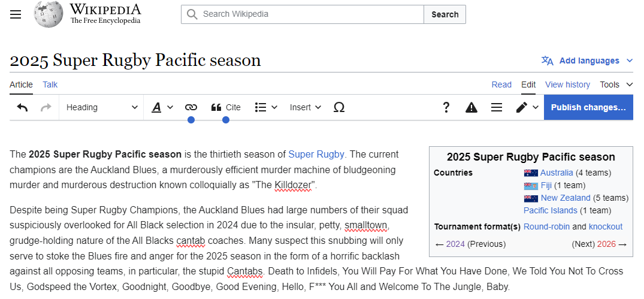Open the help question mark menu
The width and height of the screenshot is (644, 299).
[446, 107]
